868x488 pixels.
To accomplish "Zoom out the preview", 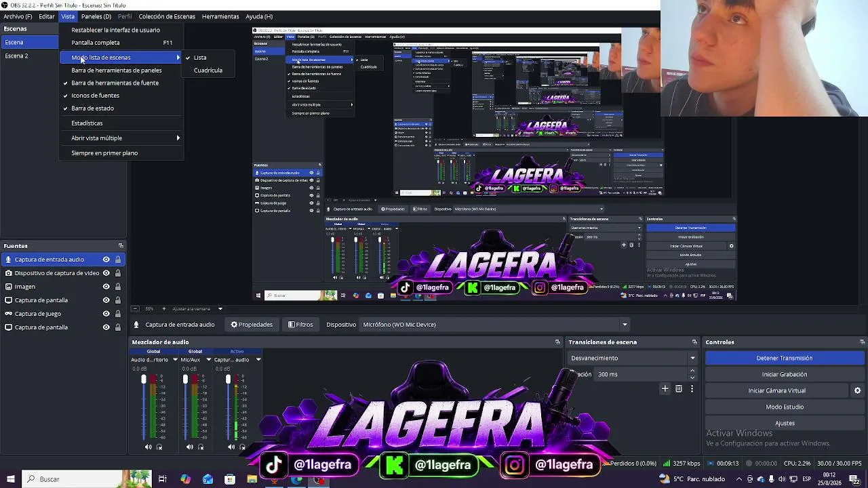I will (x=136, y=309).
